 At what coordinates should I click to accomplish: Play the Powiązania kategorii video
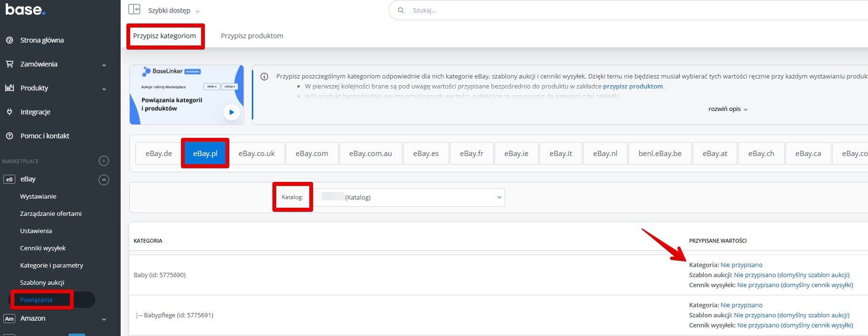[232, 112]
